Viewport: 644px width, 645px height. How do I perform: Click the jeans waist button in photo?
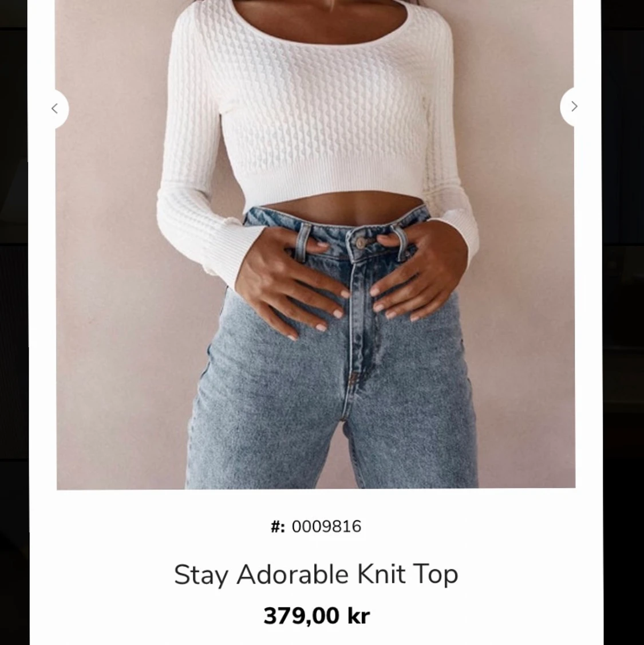[361, 243]
